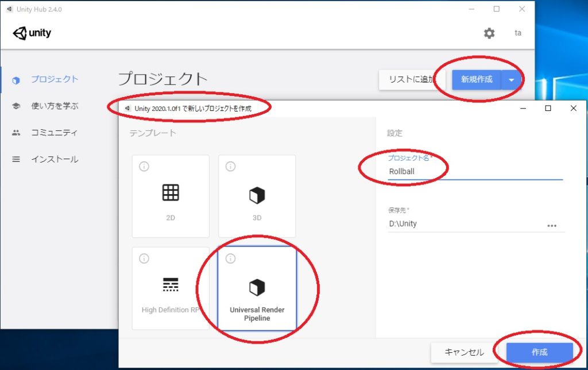This screenshot has width=588, height=370.
Task: Click the 作成 button
Action: 540,352
